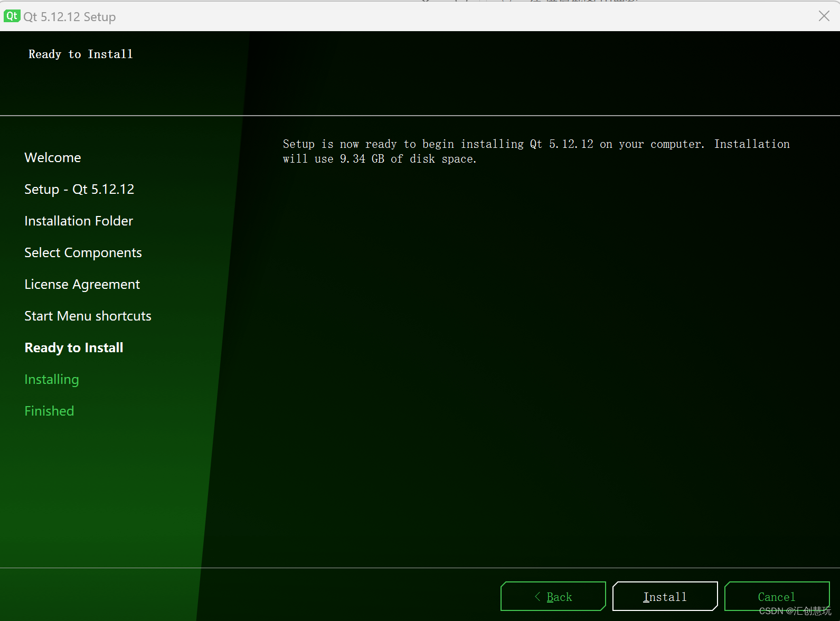840x621 pixels.
Task: Click the Installing step label
Action: pos(52,379)
